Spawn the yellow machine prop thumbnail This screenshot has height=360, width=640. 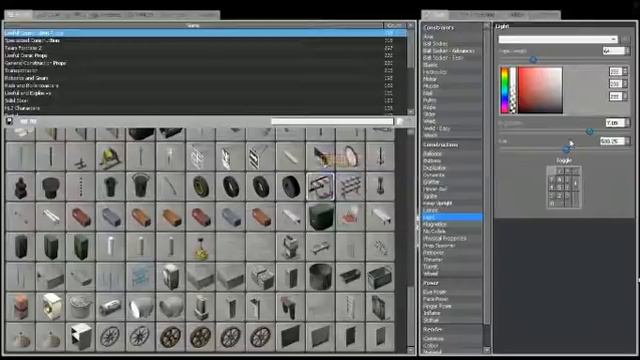tap(110, 157)
